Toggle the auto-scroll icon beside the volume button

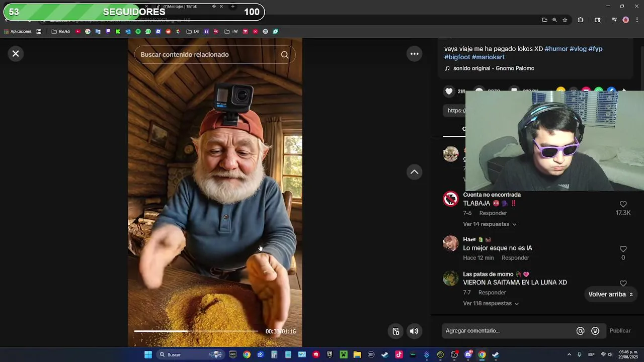pos(396,331)
